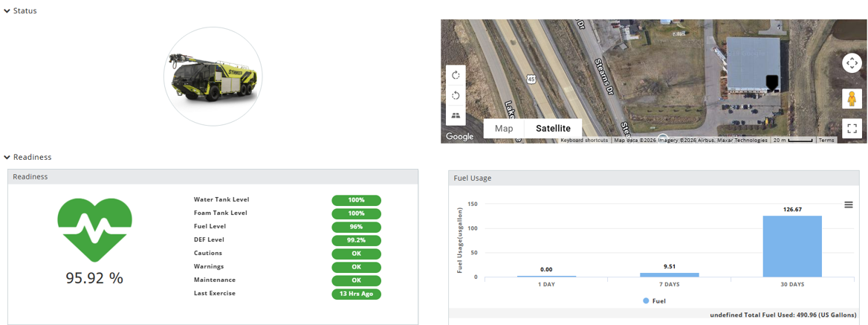Screen dimensions: 868x325
Task: Click the Last Exercise label
Action: point(215,293)
